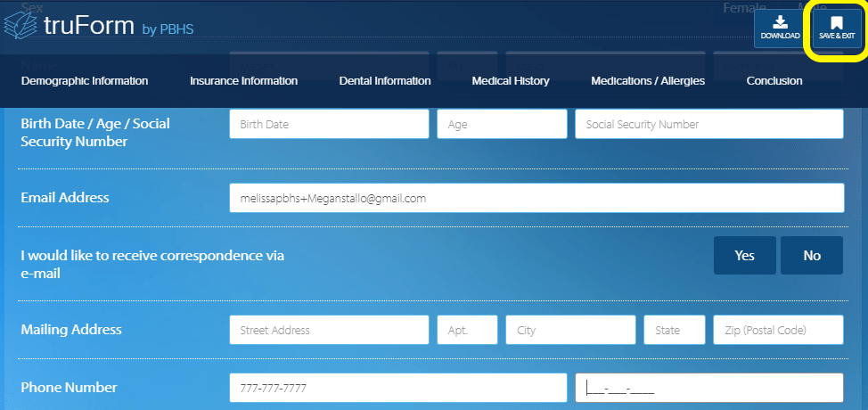Click the phone field containing 777-777-7777
The height and width of the screenshot is (410, 868).
[398, 388]
